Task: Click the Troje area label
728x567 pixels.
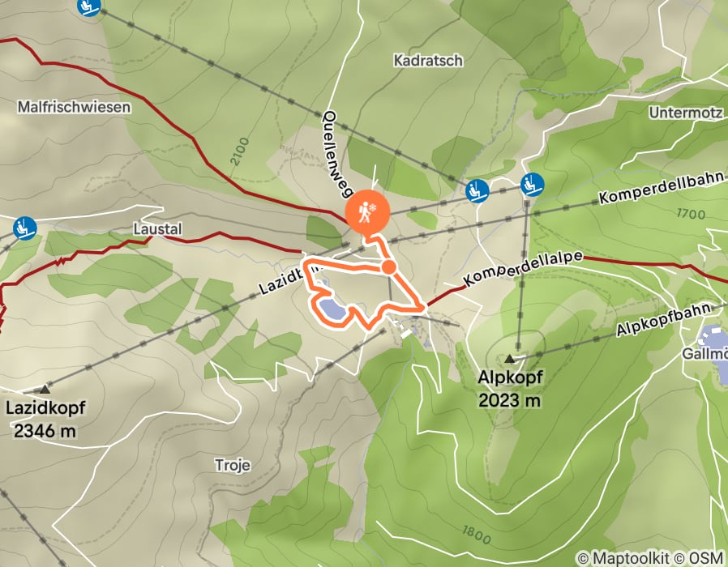Action: coord(233,465)
